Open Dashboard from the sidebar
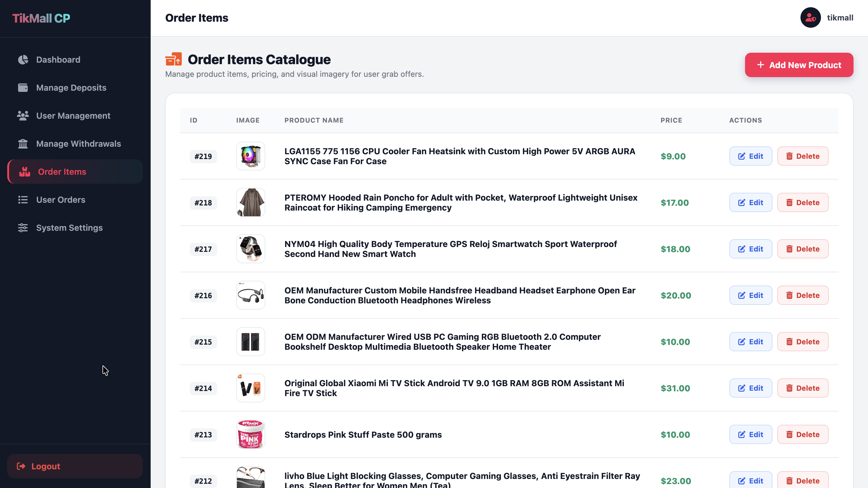868x488 pixels. pyautogui.click(x=75, y=60)
